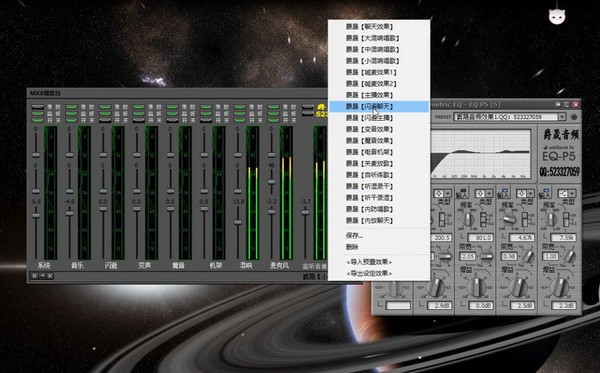The height and width of the screenshot is (373, 600).
Task: Click the 麦克风 volume fader showing -3.2
Action: click(272, 211)
